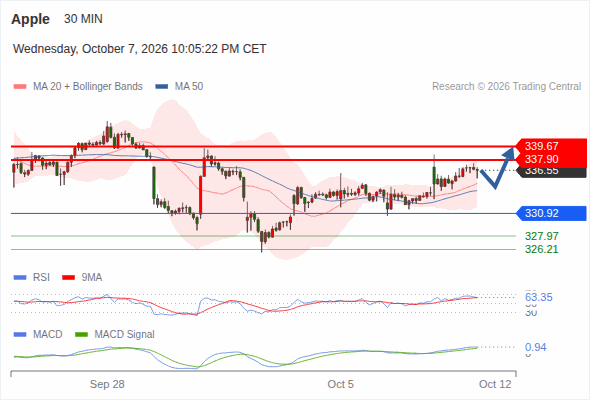
Task: Click the chart date and time line
Action: 140,49
